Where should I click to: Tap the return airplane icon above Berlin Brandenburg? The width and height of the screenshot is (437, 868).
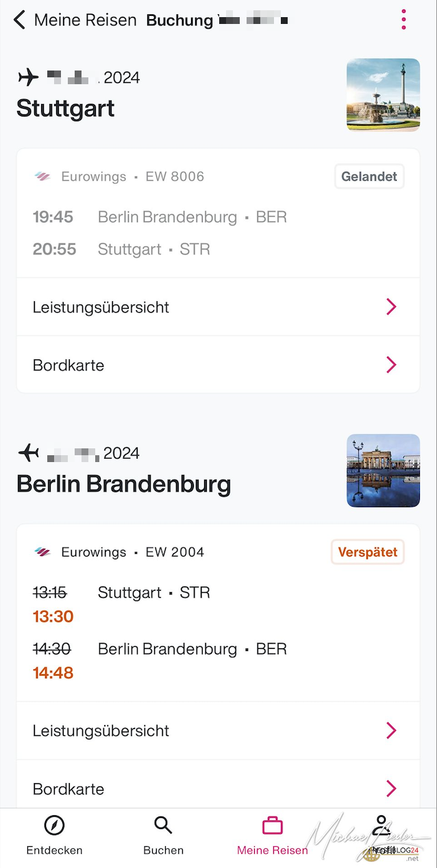[x=28, y=452]
